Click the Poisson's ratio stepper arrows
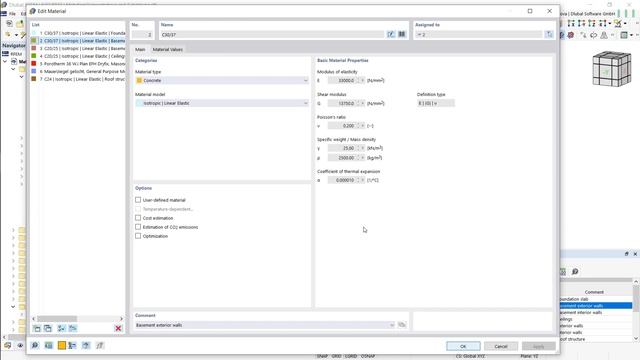Viewport: 640px width, 360px height. tap(359, 126)
